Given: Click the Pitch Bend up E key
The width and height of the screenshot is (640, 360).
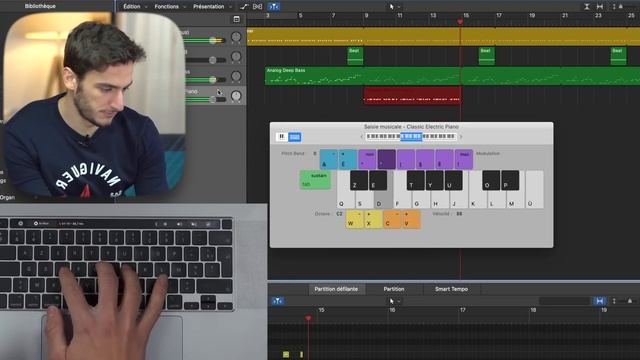Looking at the screenshot, I should click(x=348, y=159).
